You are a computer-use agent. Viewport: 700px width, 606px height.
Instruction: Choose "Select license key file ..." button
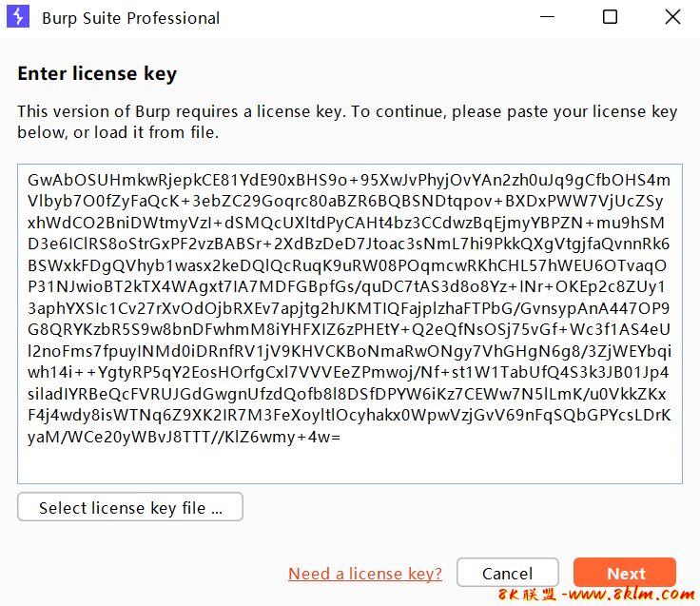tap(130, 508)
